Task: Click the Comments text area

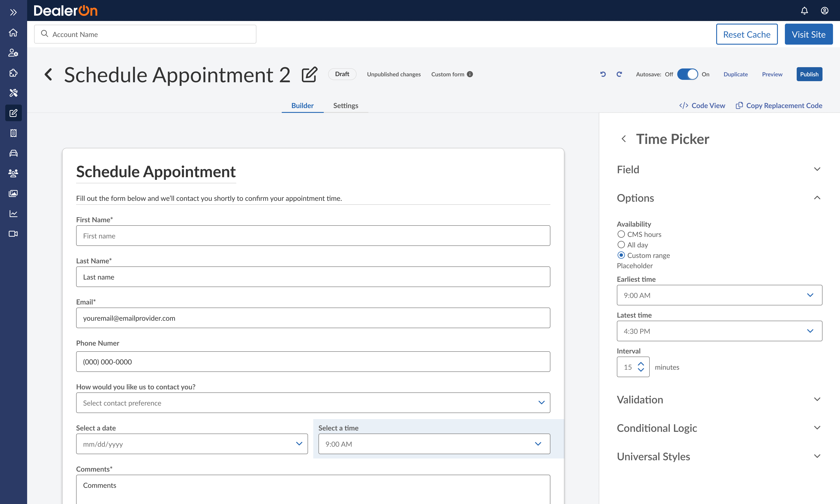Action: [313, 489]
